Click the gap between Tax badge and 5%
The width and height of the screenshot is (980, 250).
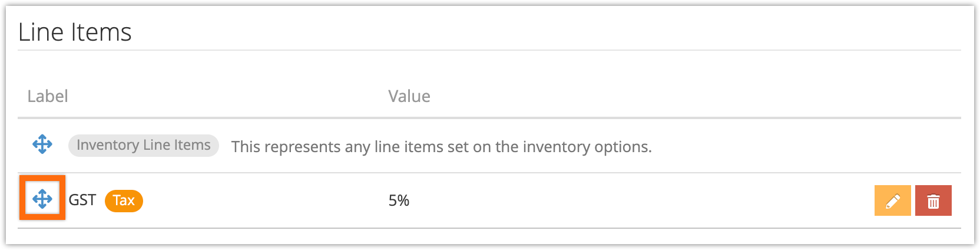(x=265, y=200)
